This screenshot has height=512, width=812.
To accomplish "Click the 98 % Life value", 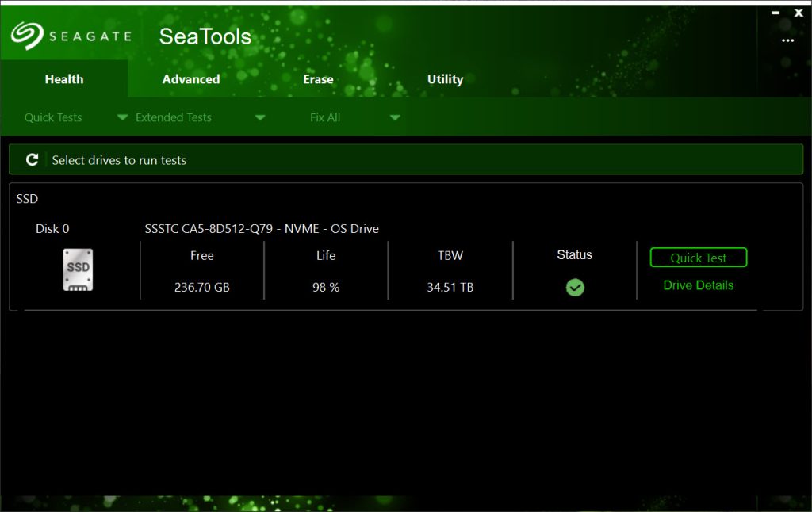I will pyautogui.click(x=326, y=287).
